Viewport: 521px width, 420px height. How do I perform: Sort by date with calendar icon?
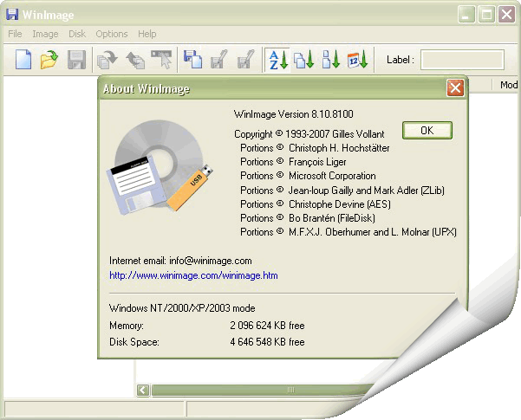pyautogui.click(x=357, y=60)
